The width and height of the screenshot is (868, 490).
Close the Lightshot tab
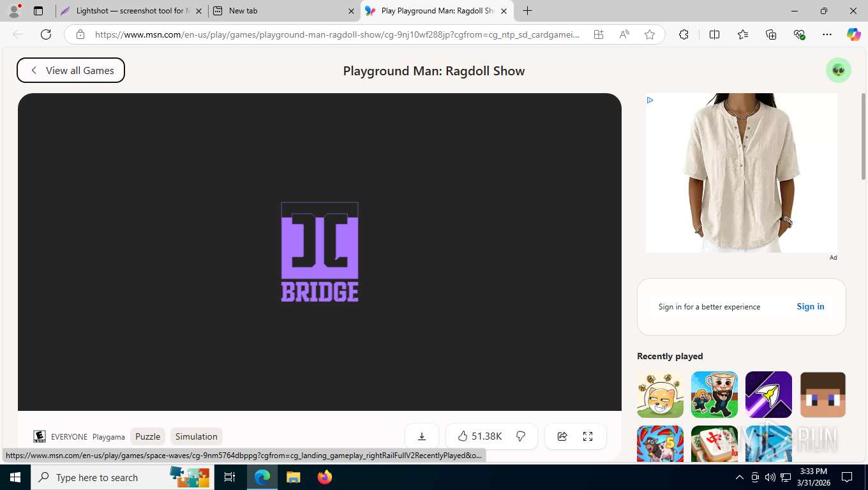click(x=198, y=11)
